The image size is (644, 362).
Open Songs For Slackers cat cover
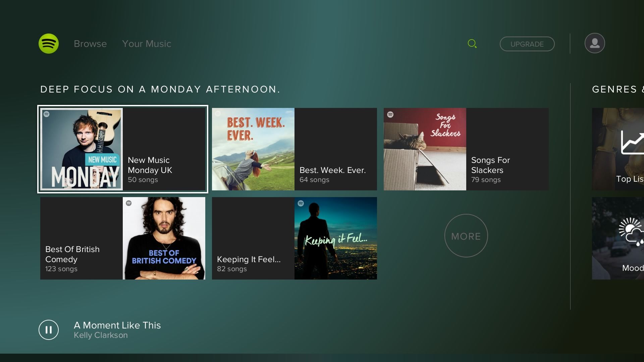tap(425, 149)
